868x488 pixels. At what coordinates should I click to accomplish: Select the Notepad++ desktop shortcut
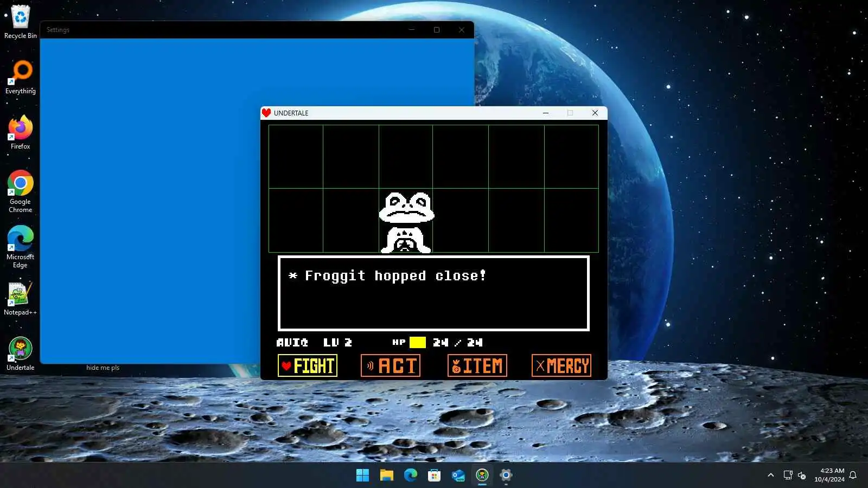[x=21, y=298]
